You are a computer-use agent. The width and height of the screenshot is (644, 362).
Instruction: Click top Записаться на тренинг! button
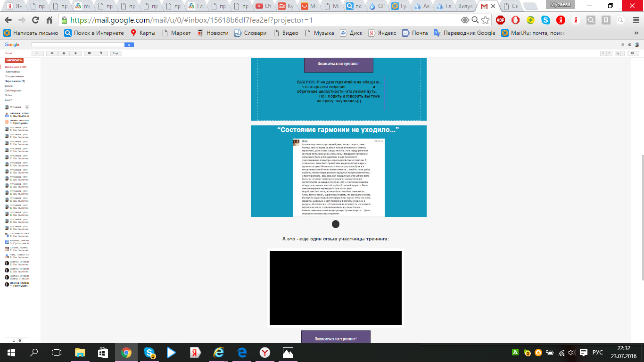pyautogui.click(x=339, y=64)
